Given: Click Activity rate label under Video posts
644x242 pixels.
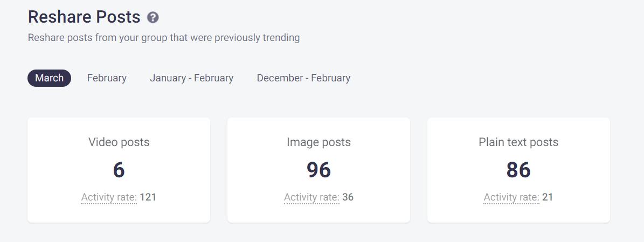Looking at the screenshot, I should (x=109, y=197).
